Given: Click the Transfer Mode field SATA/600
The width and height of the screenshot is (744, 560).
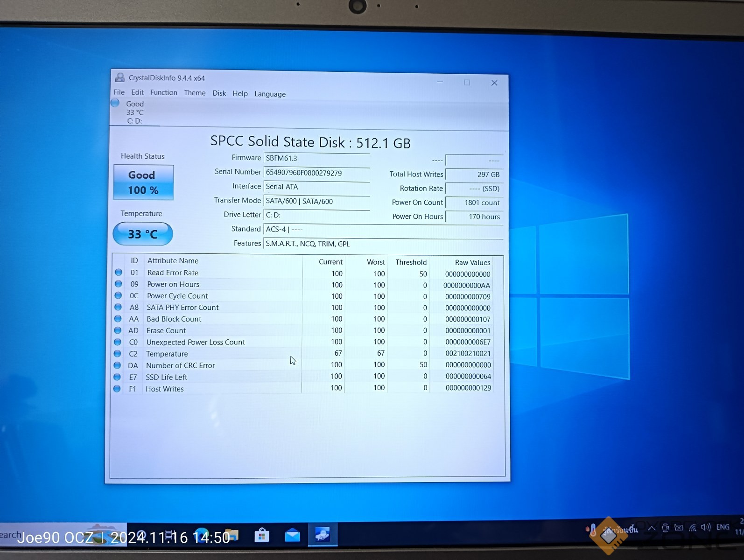Looking at the screenshot, I should [317, 201].
